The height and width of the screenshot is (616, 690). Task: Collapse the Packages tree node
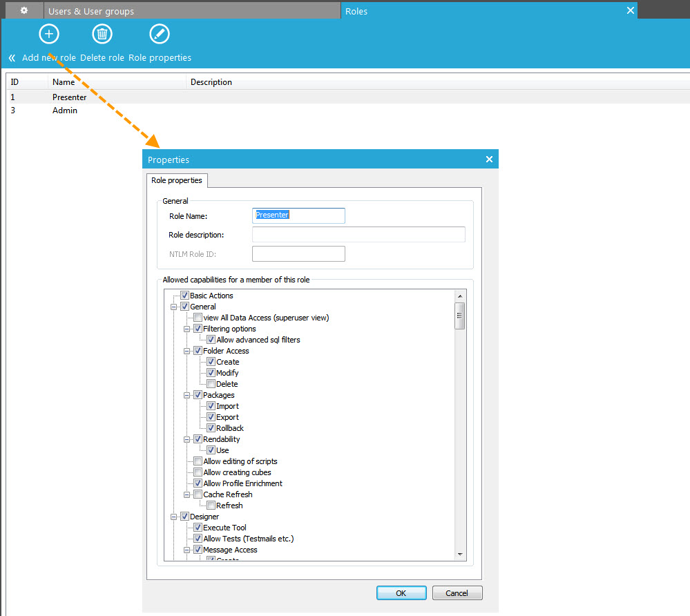[x=186, y=395]
